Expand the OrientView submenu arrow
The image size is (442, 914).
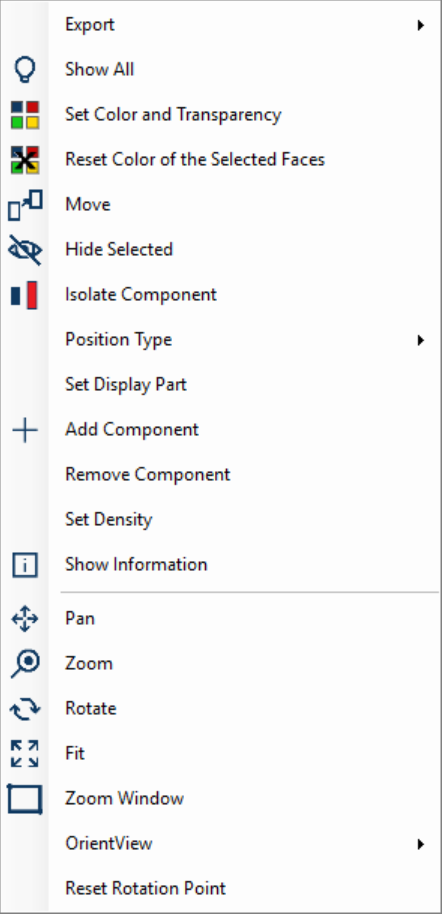point(420,843)
